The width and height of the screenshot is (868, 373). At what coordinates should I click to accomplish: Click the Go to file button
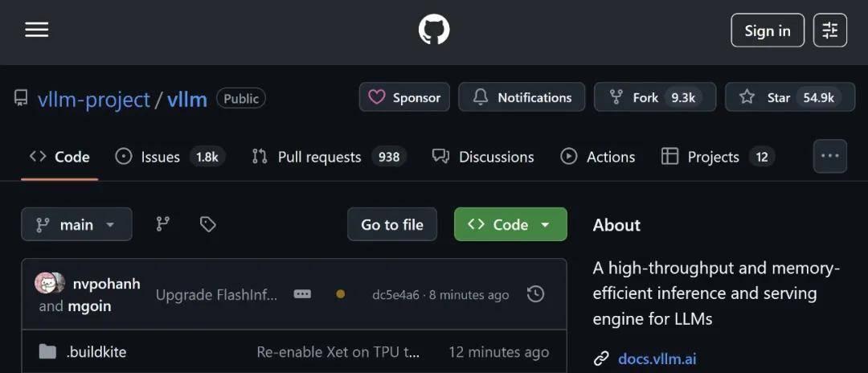click(x=392, y=224)
